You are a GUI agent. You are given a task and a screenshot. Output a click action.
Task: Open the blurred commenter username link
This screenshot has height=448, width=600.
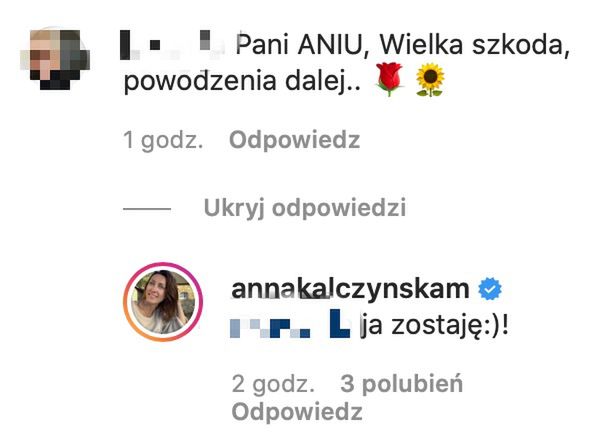pos(171,45)
